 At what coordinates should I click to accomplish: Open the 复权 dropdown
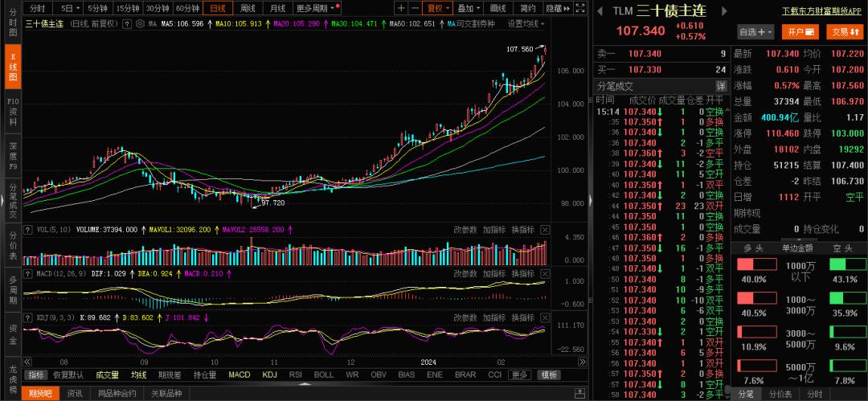click(437, 8)
